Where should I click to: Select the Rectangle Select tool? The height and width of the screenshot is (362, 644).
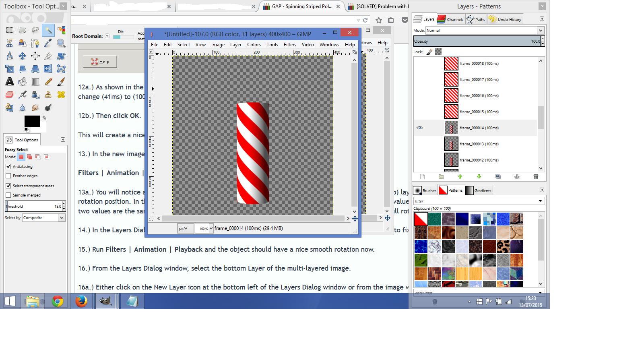coord(10,30)
